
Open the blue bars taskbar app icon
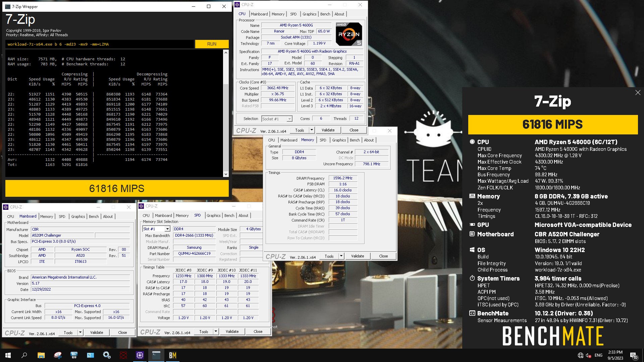click(x=74, y=355)
